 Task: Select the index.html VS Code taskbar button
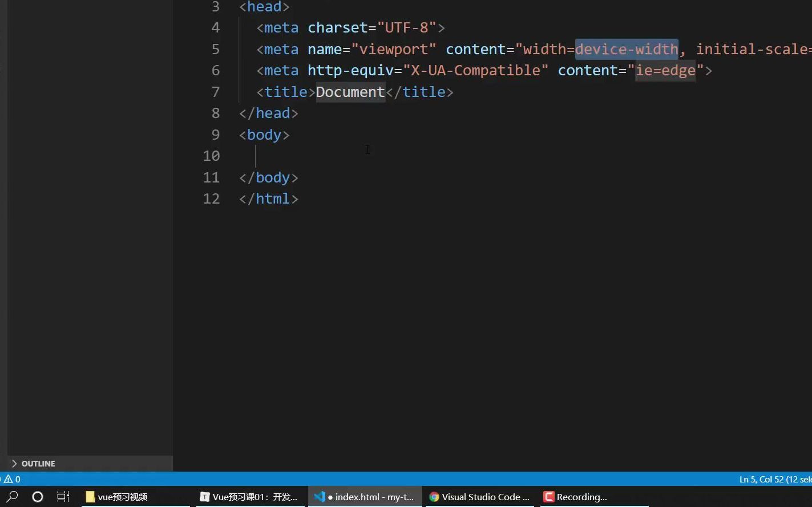[365, 497]
